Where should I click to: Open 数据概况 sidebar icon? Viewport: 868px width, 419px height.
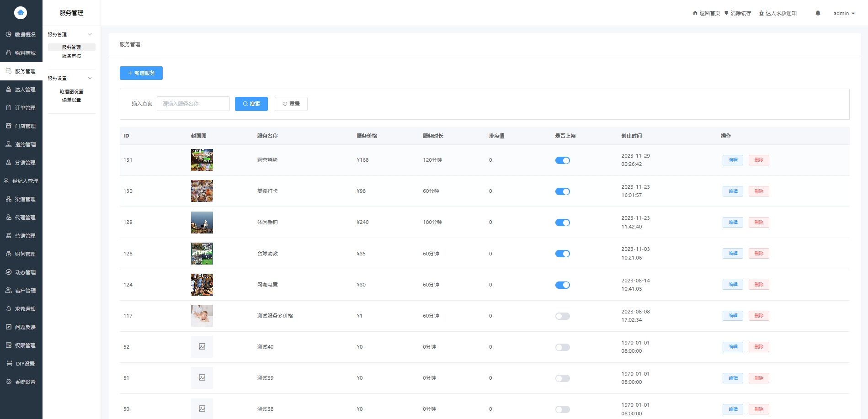pyautogui.click(x=9, y=35)
